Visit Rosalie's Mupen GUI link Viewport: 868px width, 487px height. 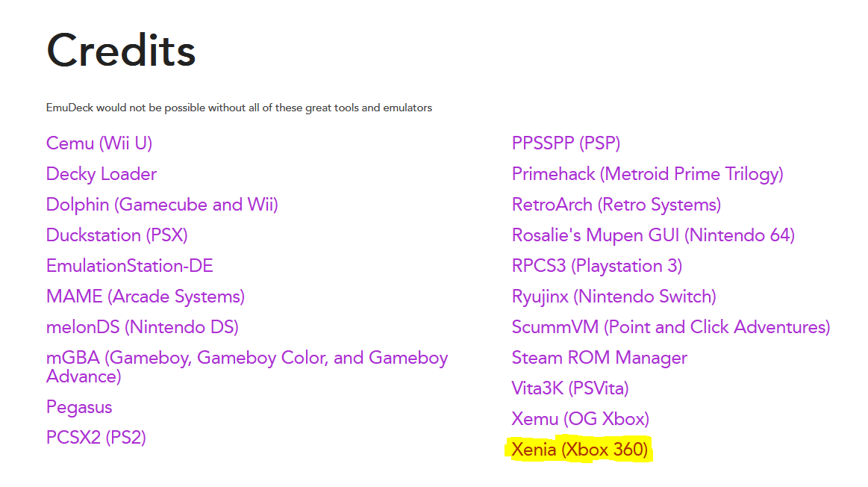point(653,235)
